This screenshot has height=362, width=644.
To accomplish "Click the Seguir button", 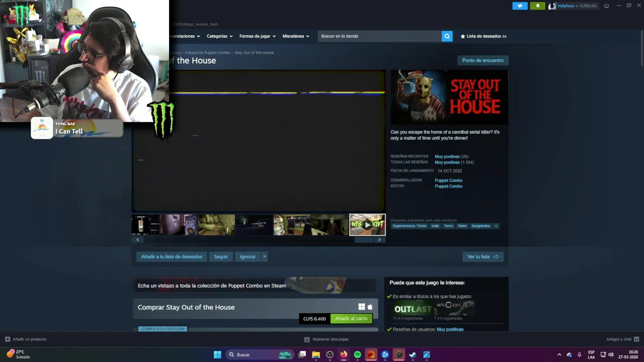I will click(x=221, y=257).
